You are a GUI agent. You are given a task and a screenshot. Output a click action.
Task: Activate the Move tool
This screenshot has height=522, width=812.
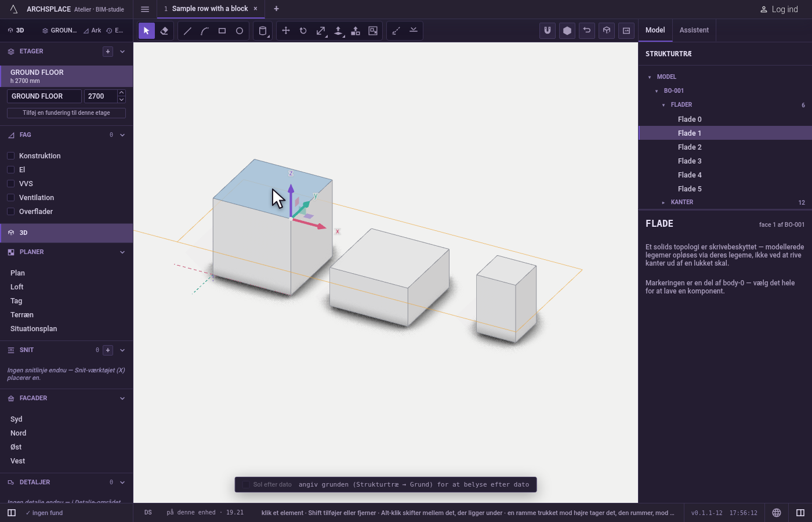click(286, 31)
